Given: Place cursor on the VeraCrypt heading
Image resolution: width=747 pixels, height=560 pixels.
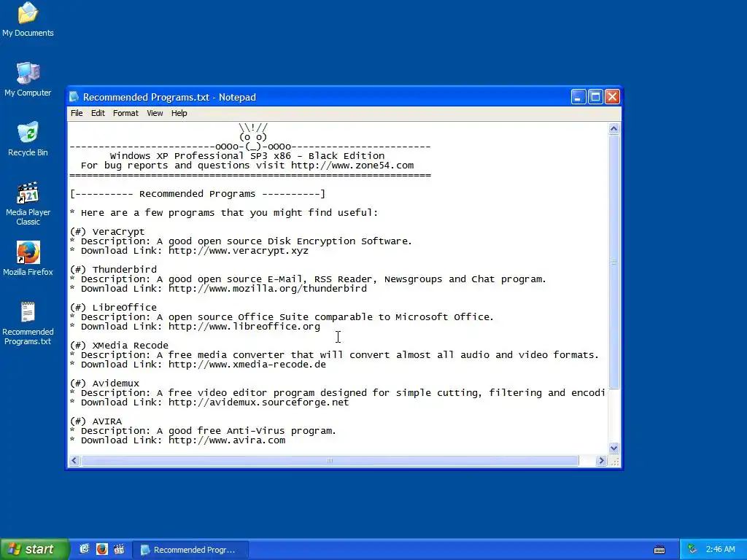Looking at the screenshot, I should click(118, 231).
